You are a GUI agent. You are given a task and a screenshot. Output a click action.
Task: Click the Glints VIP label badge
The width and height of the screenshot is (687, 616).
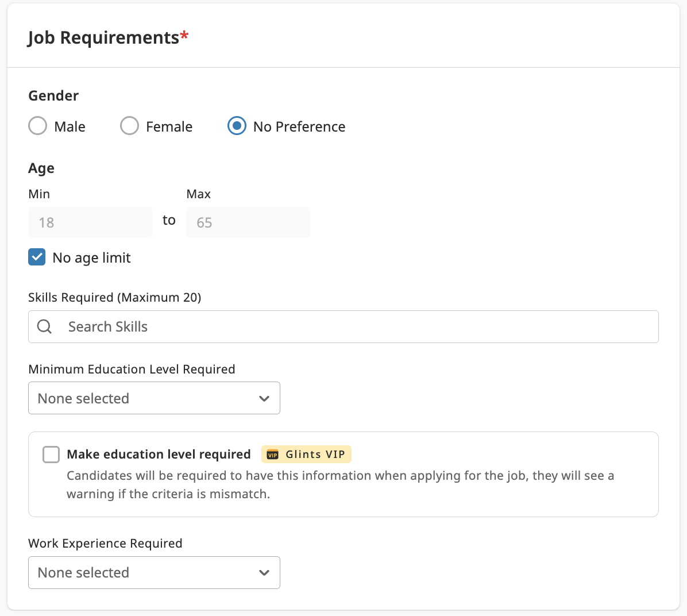(306, 454)
